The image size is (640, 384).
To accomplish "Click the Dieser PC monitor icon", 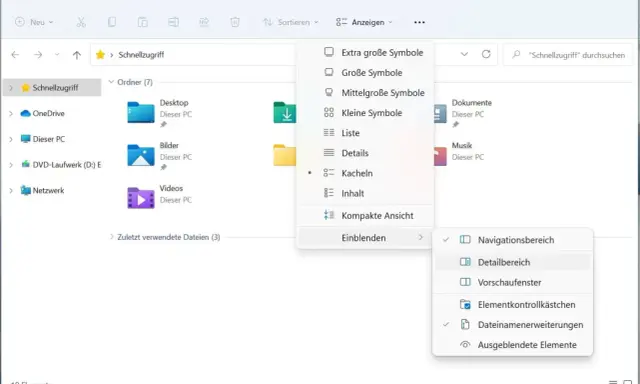I will (x=26, y=139).
